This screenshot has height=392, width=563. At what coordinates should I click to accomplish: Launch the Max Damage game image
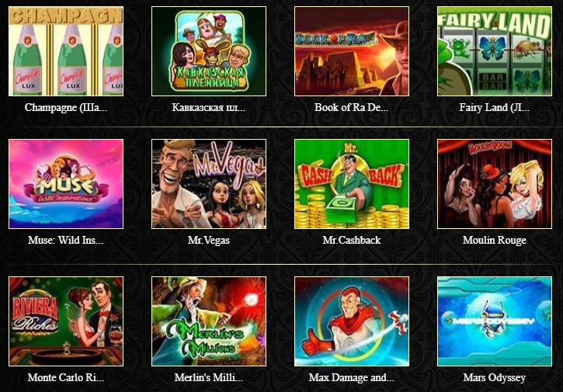pyautogui.click(x=352, y=321)
